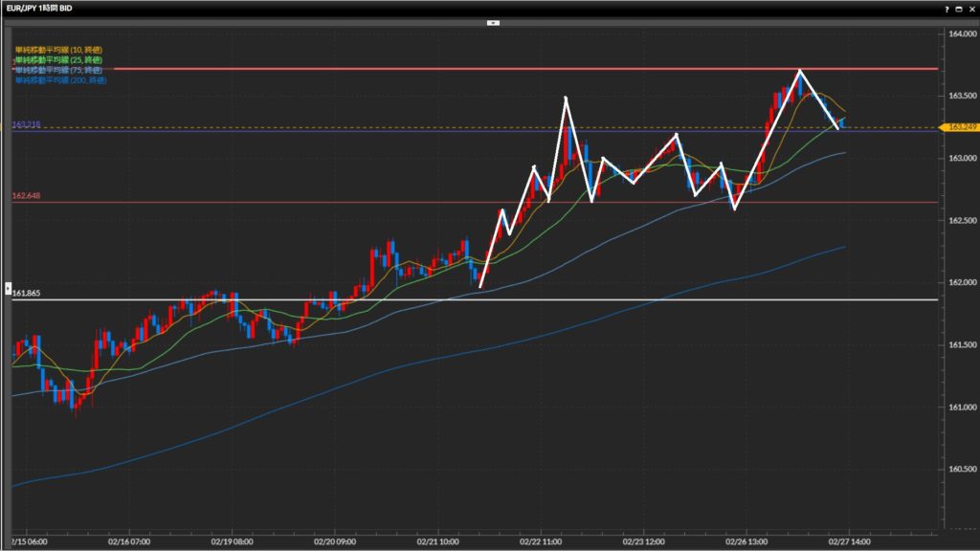Expand the top toolbar drop-down arrow

tap(492, 21)
